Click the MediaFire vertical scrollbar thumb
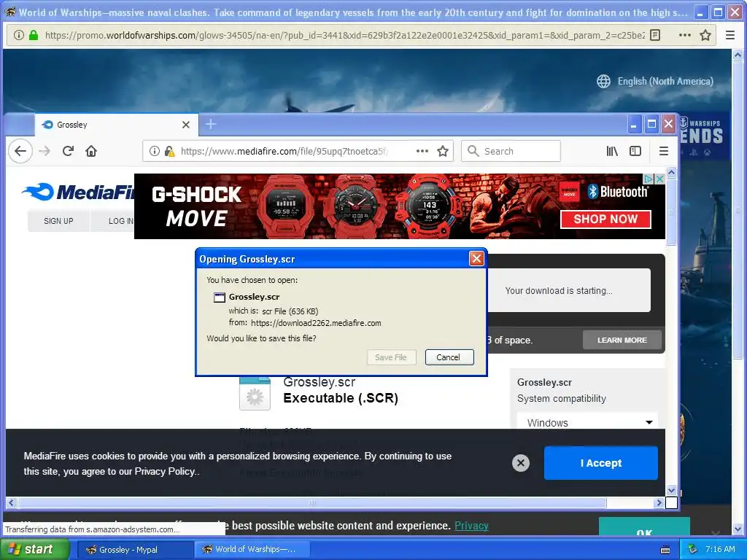747x560 pixels. pyautogui.click(x=671, y=211)
